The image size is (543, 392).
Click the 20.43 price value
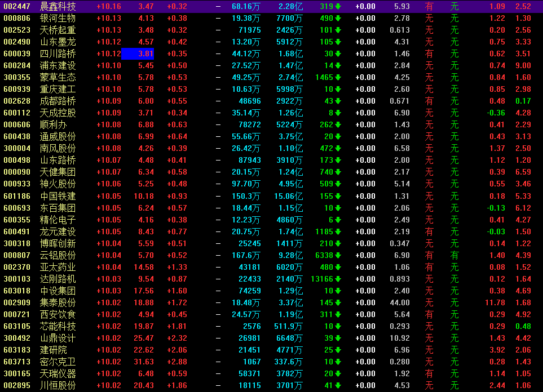point(144,385)
